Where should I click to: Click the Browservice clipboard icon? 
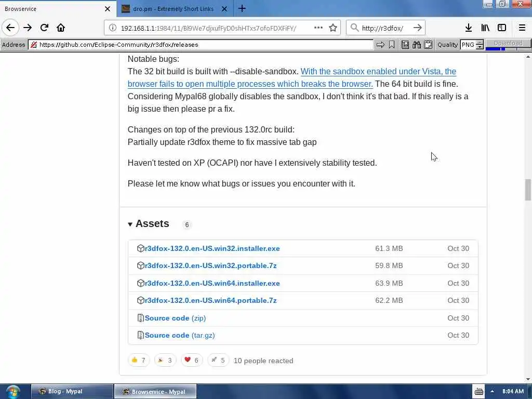coord(428,45)
